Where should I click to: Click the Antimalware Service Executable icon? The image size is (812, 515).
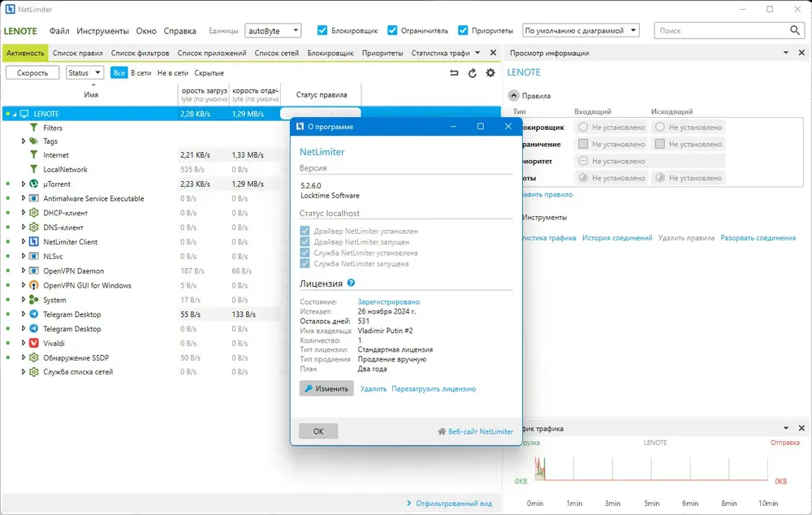coord(33,198)
